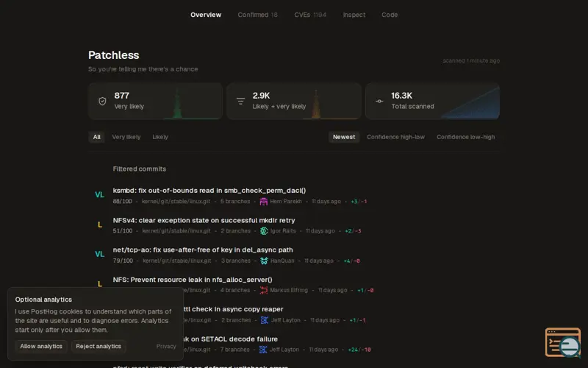The image size is (588, 368).
Task: Click the commit icon on Total scanned card
Action: click(x=379, y=101)
